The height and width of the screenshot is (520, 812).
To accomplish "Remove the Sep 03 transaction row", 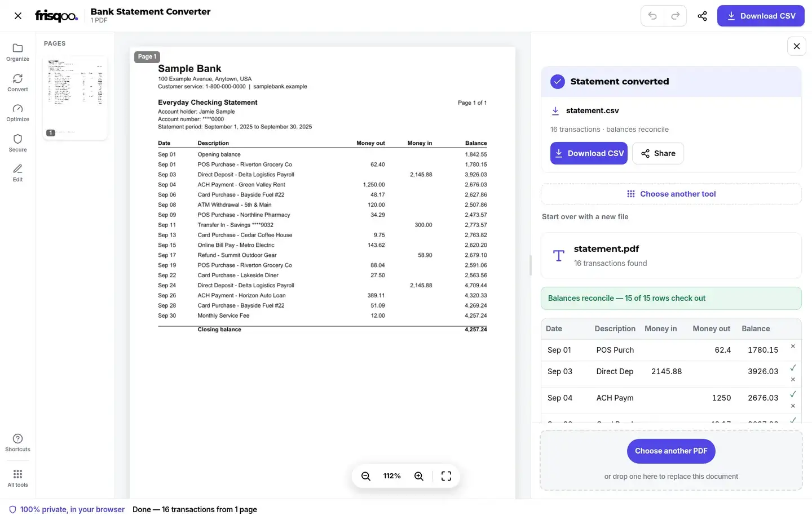I will pyautogui.click(x=793, y=379).
